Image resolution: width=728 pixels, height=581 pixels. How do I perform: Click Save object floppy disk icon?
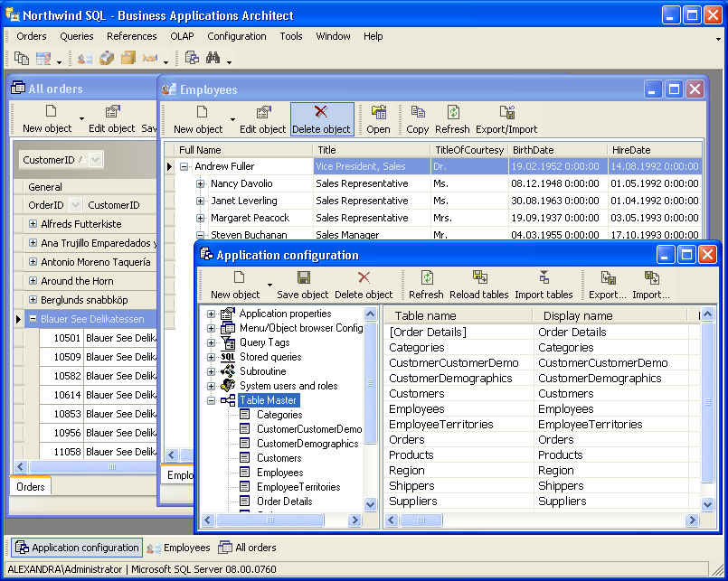304,277
